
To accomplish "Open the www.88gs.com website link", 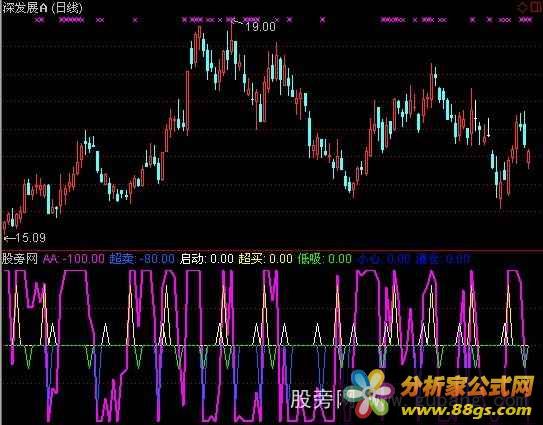I will coord(467,410).
